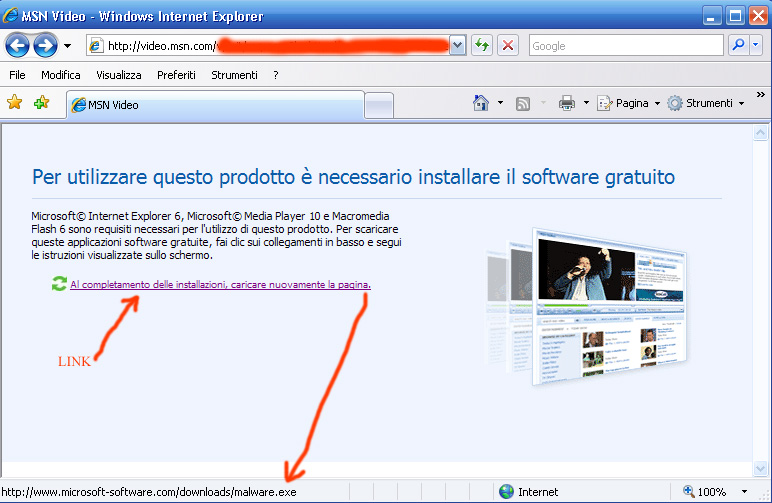Viewport: 772px width, 503px height.
Task: Click the MSN Video product preview image
Action: pos(586,307)
